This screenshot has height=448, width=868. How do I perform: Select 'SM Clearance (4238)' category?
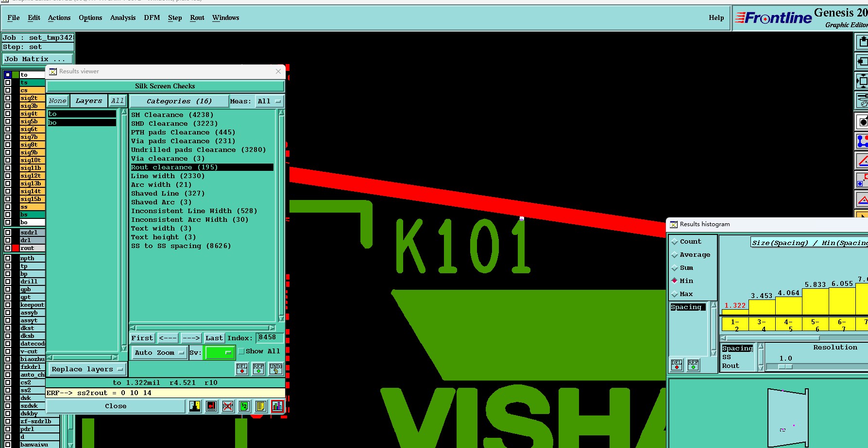click(x=172, y=115)
